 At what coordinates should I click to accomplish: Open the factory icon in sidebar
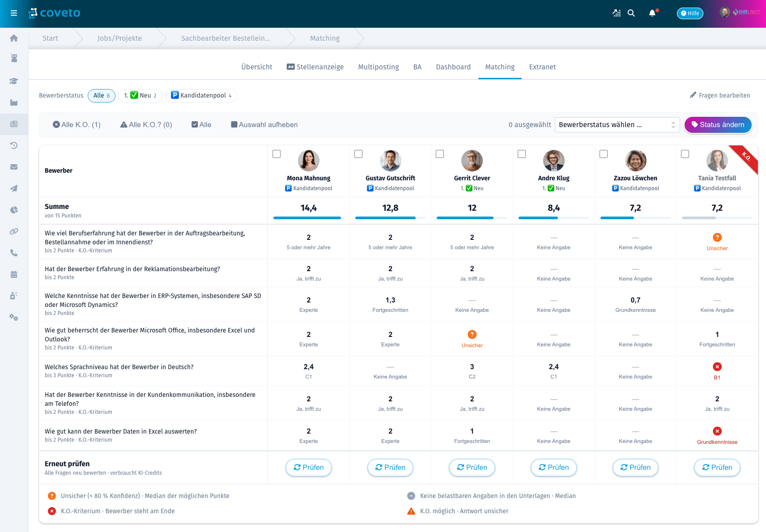[x=14, y=102]
